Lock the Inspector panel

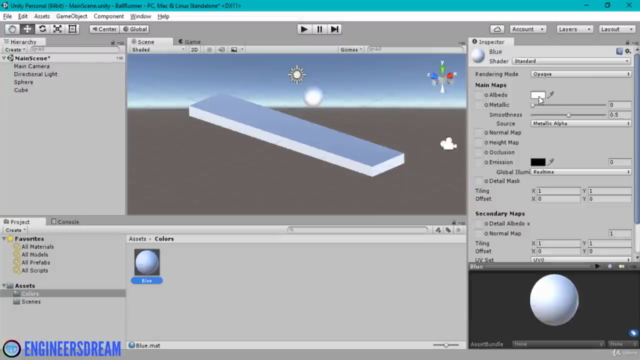627,42
